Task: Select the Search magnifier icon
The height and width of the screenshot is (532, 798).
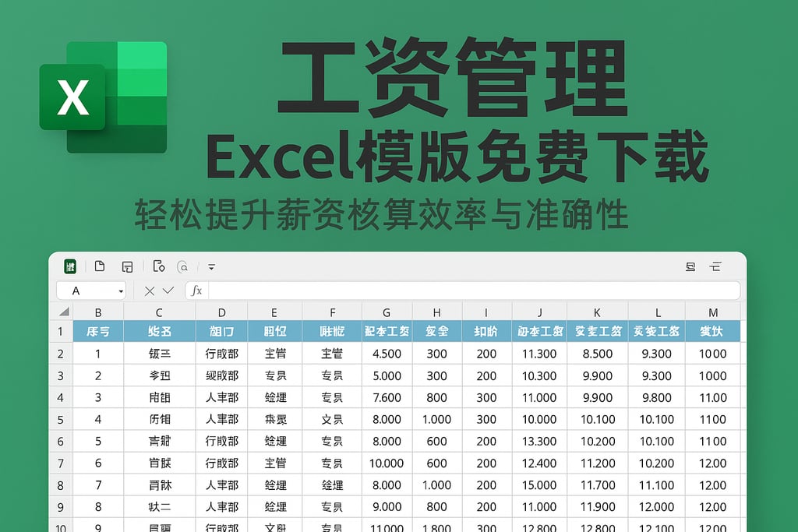Action: coord(183,266)
